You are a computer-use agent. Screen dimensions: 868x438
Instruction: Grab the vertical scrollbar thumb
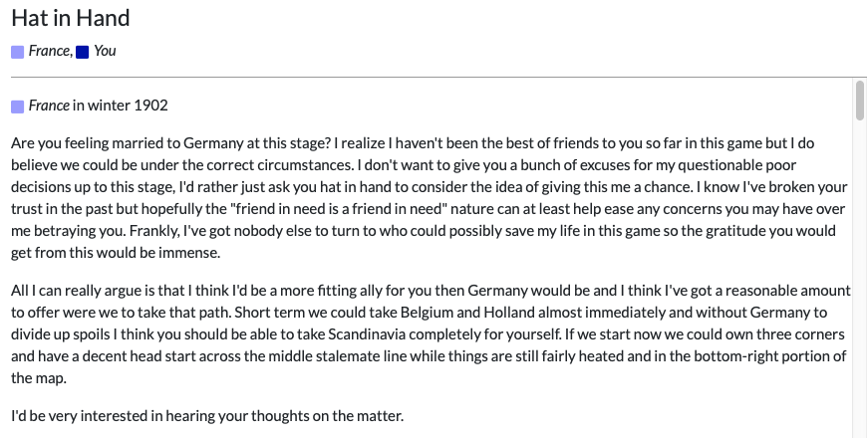(859, 101)
